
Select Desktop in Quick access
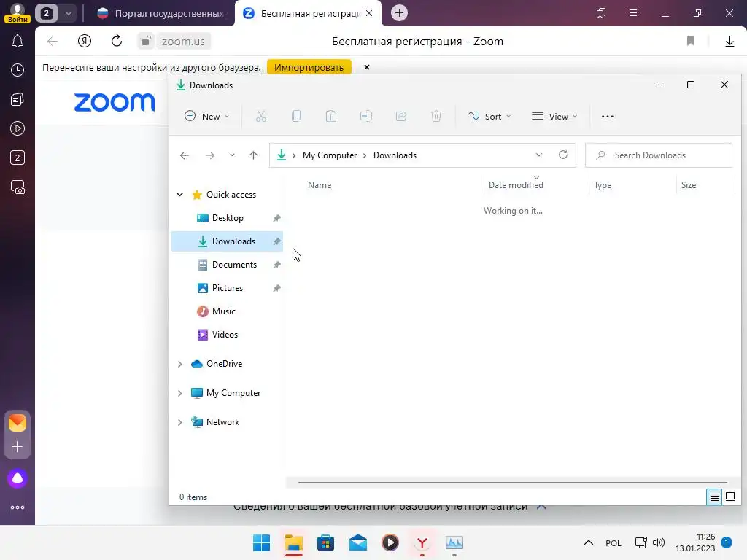pos(227,218)
